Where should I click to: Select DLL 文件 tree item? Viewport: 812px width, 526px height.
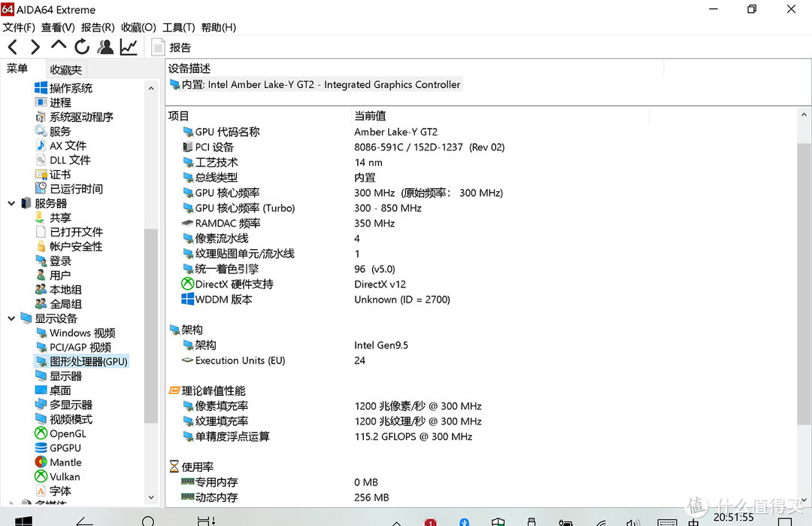[62, 160]
